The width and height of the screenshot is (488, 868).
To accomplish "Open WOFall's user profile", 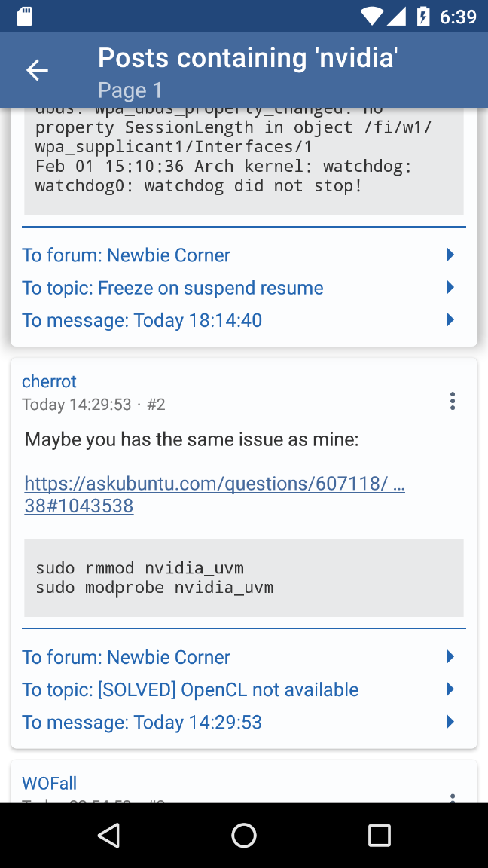I will point(50,784).
